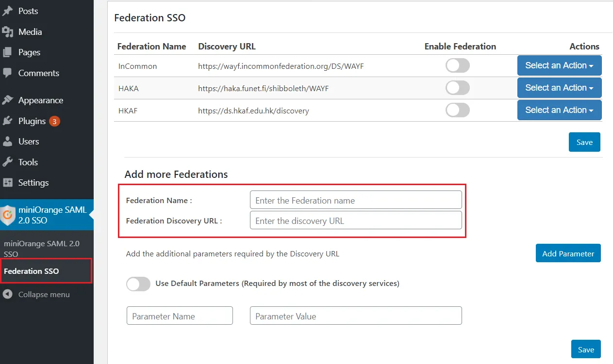
Task: Enable the InCommon federation toggle
Action: point(457,65)
